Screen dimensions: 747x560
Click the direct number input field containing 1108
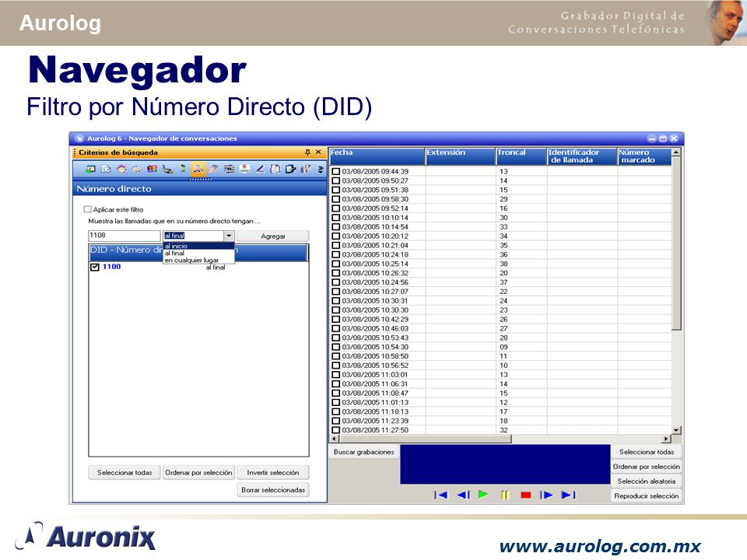click(x=124, y=236)
